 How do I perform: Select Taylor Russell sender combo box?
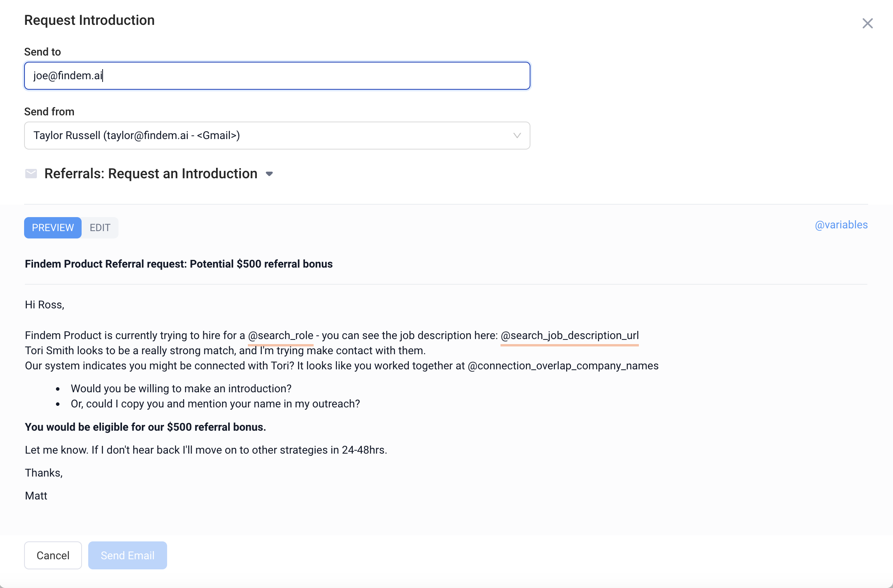click(x=277, y=136)
